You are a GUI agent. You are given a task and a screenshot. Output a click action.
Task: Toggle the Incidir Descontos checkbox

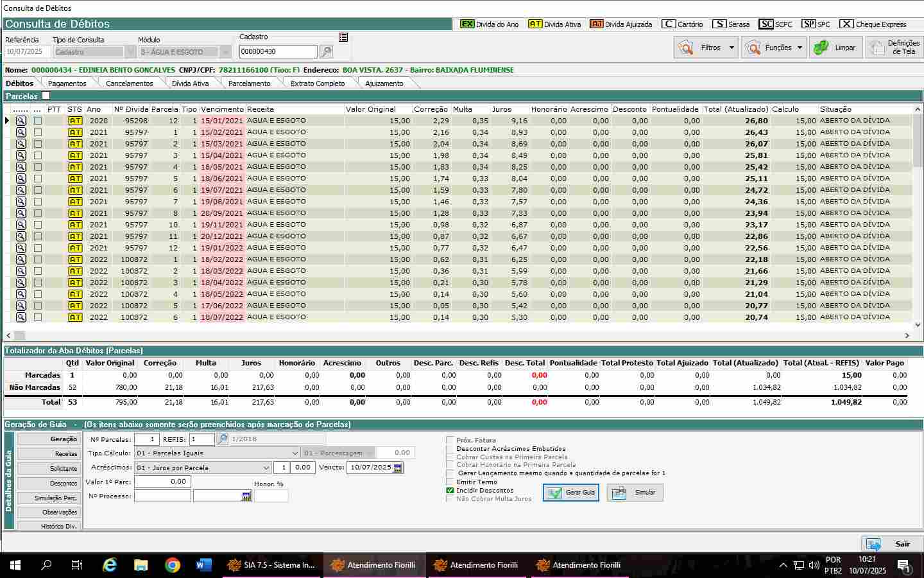tap(450, 491)
